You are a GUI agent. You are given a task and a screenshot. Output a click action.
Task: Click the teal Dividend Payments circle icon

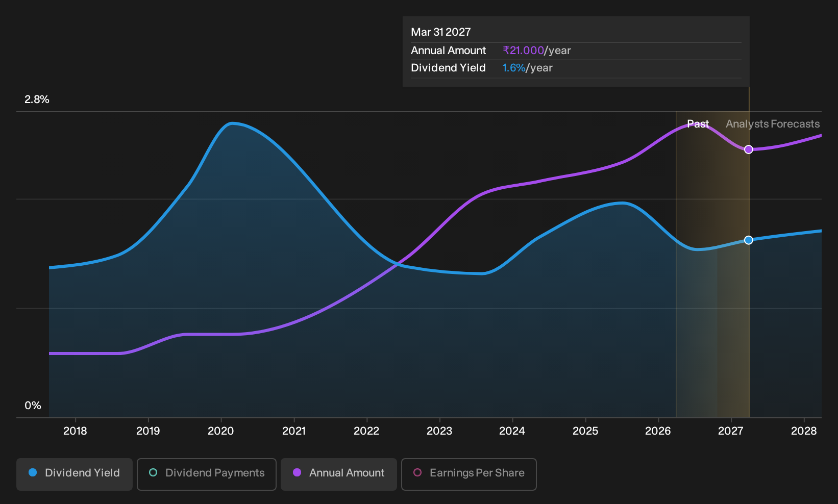tap(153, 473)
